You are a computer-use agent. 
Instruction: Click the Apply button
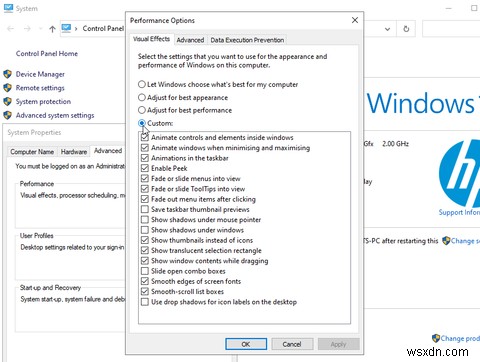tap(339, 344)
